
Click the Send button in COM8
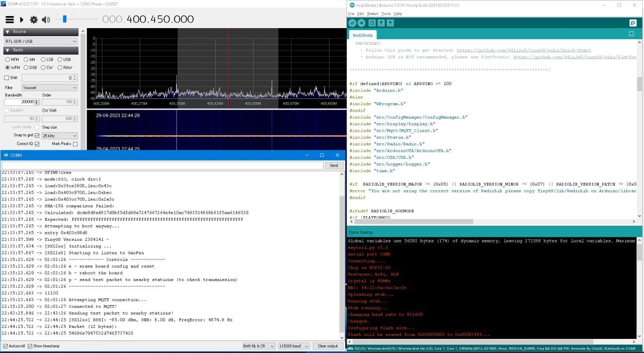coord(334,165)
